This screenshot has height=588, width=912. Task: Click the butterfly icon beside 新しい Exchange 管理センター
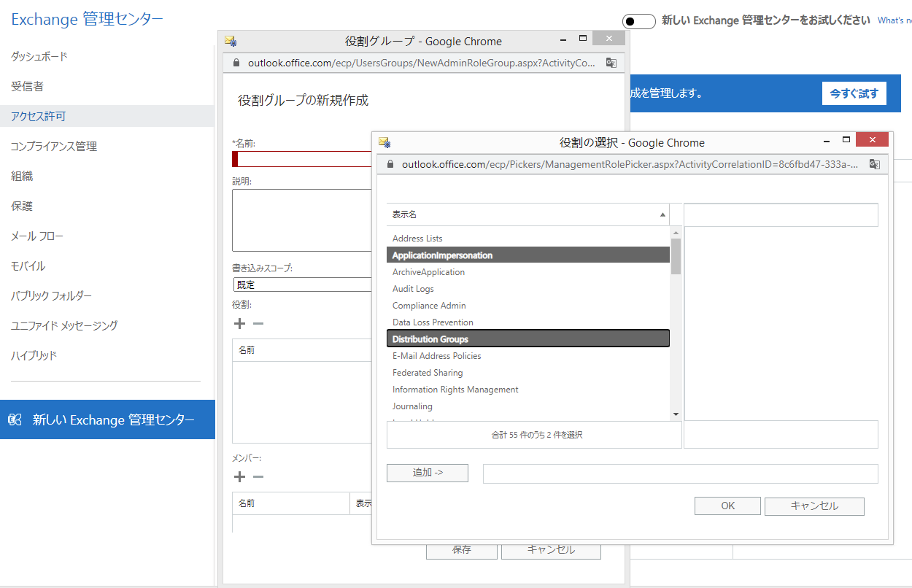(15, 419)
